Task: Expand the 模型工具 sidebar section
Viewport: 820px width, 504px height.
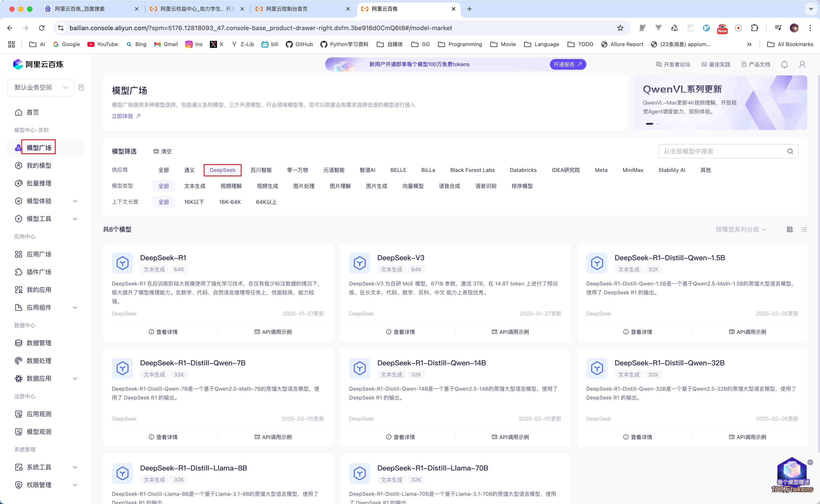Action: (75, 219)
